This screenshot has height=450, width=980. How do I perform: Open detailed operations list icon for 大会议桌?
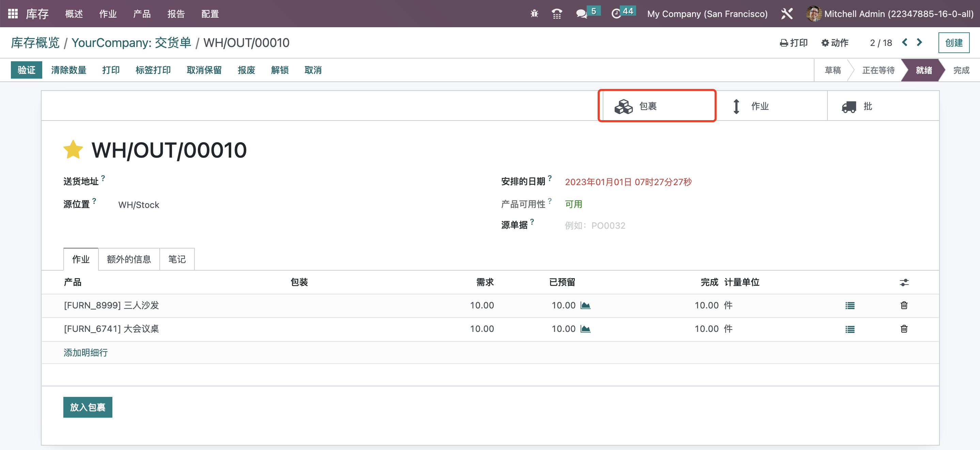850,329
